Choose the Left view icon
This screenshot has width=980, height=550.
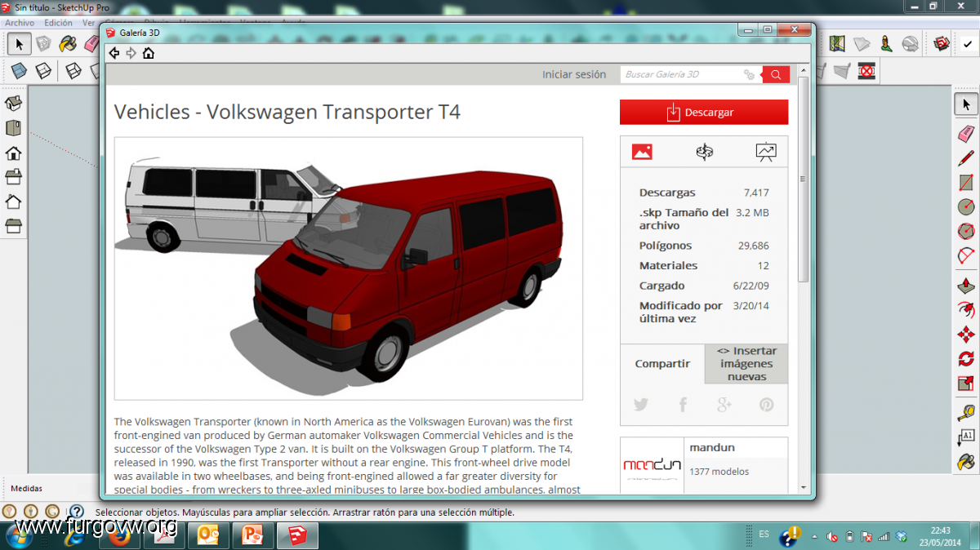[13, 226]
